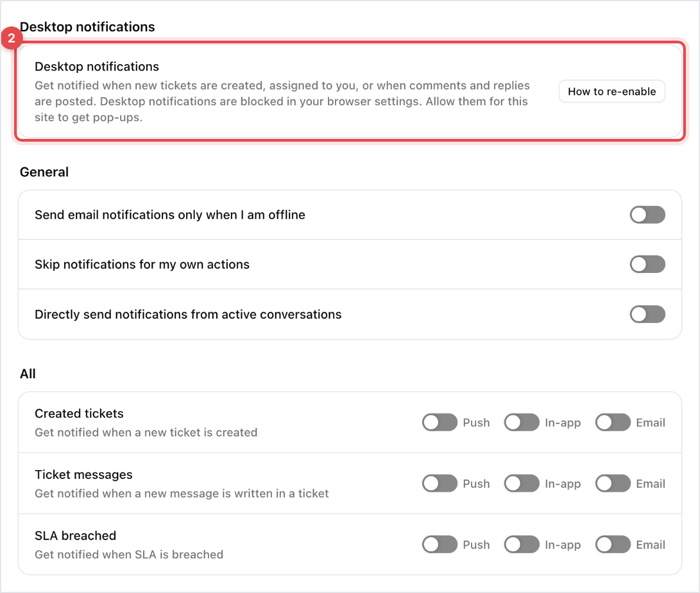Enable Push for Ticket messages
The image size is (700, 593).
(x=440, y=483)
